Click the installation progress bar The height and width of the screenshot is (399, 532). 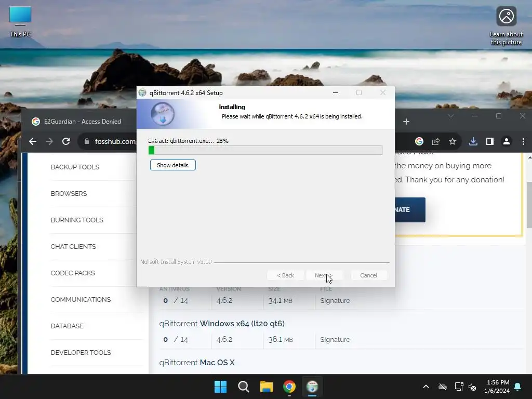point(265,150)
